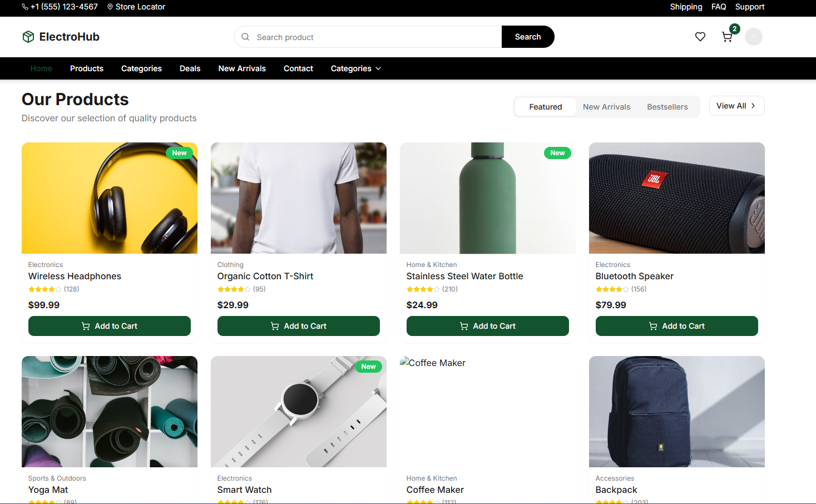Viewport: 816px width, 504px height.
Task: Go to Products in navigation bar
Action: 87,68
